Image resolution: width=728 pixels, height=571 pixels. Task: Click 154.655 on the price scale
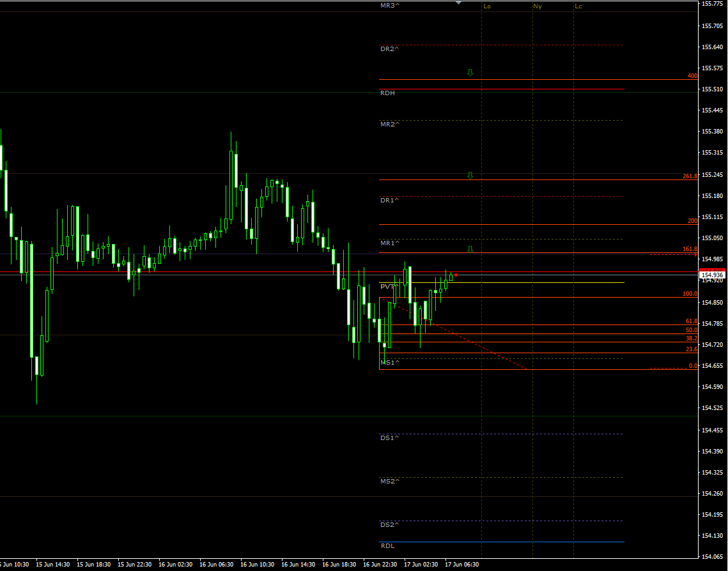(x=712, y=366)
